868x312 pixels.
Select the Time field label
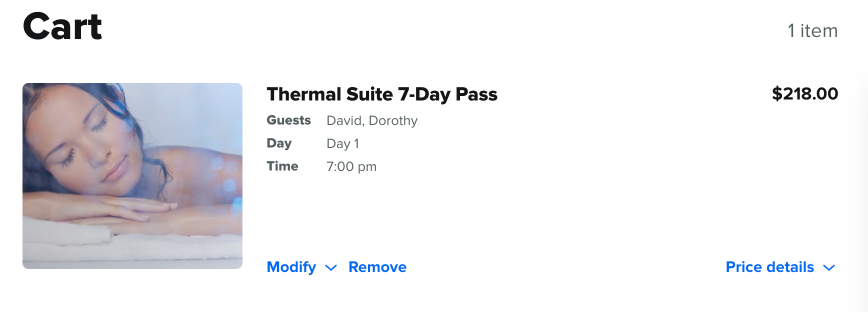[282, 166]
